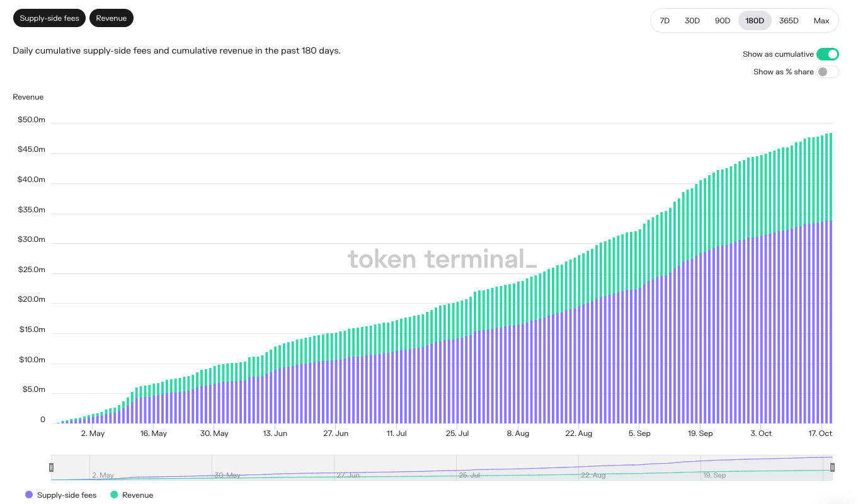858x504 pixels.
Task: Click the Revenue filter pill
Action: 112,18
